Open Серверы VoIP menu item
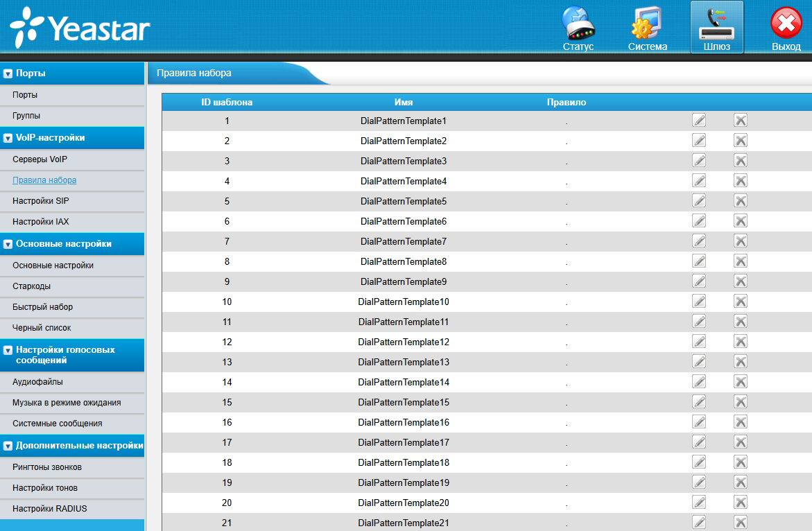The width and height of the screenshot is (812, 531). 40,159
